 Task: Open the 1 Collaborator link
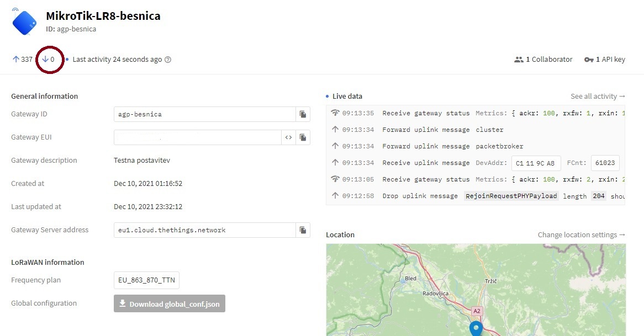[x=543, y=60]
